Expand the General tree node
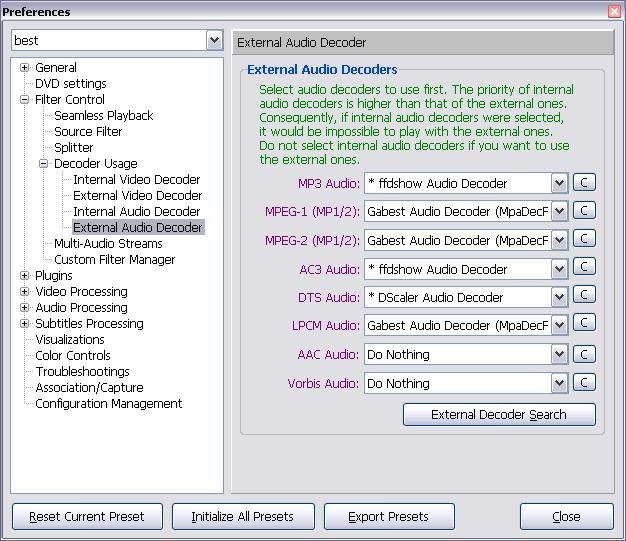Viewport: 626px width, 541px height. 25,68
